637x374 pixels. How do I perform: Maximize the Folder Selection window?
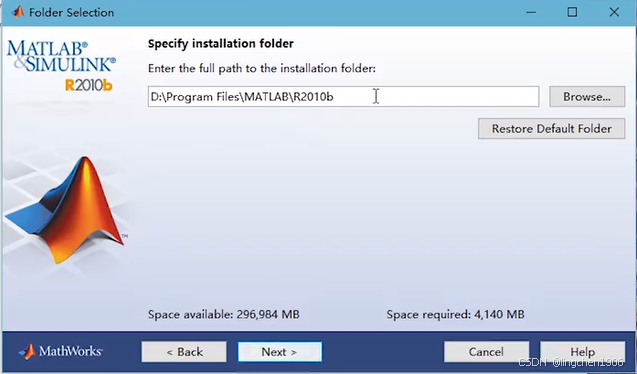[572, 12]
